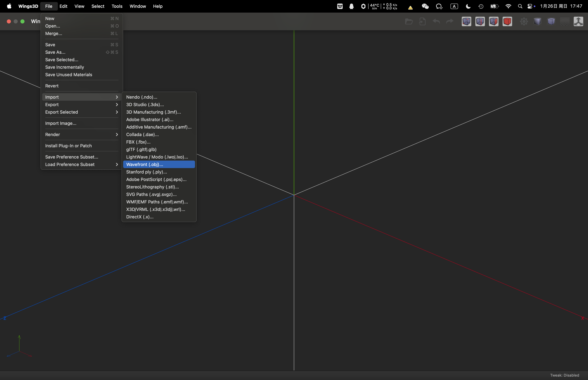Expand the Render submenu
588x380 pixels.
(82, 135)
